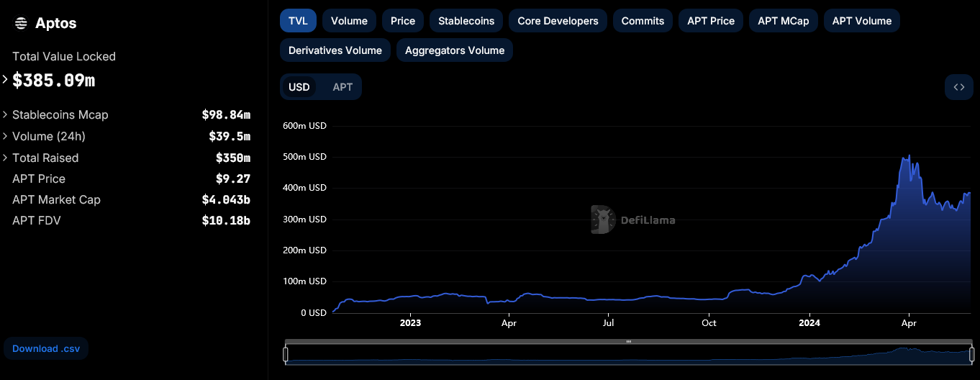Screen dimensions: 980x380
Task: Click the Total Value Locked label
Action: [x=64, y=56]
